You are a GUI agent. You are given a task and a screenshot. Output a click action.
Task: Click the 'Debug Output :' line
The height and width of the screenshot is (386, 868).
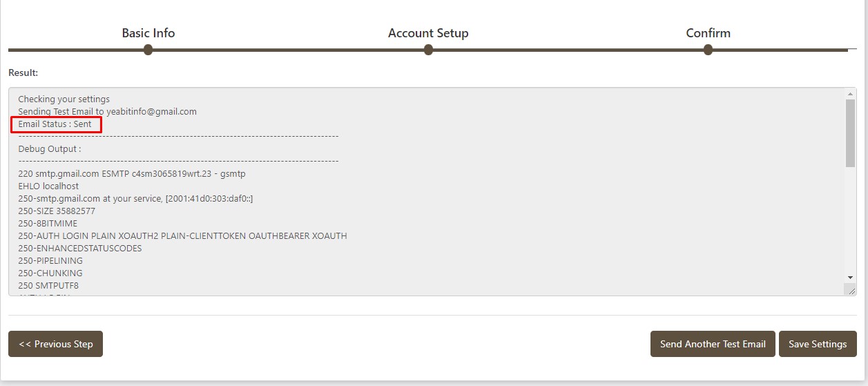[50, 148]
